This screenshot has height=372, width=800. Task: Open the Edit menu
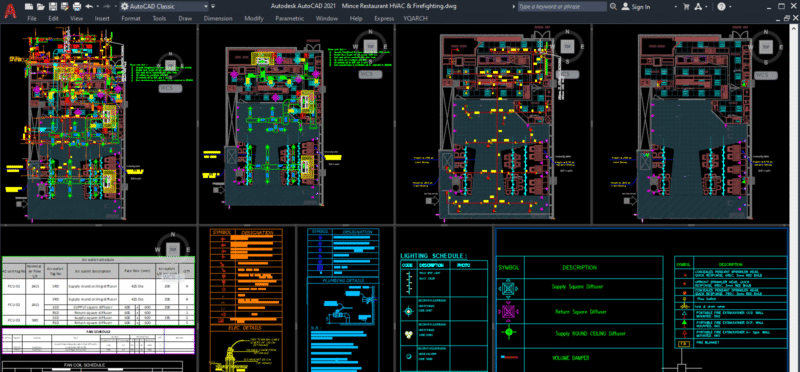coord(54,18)
